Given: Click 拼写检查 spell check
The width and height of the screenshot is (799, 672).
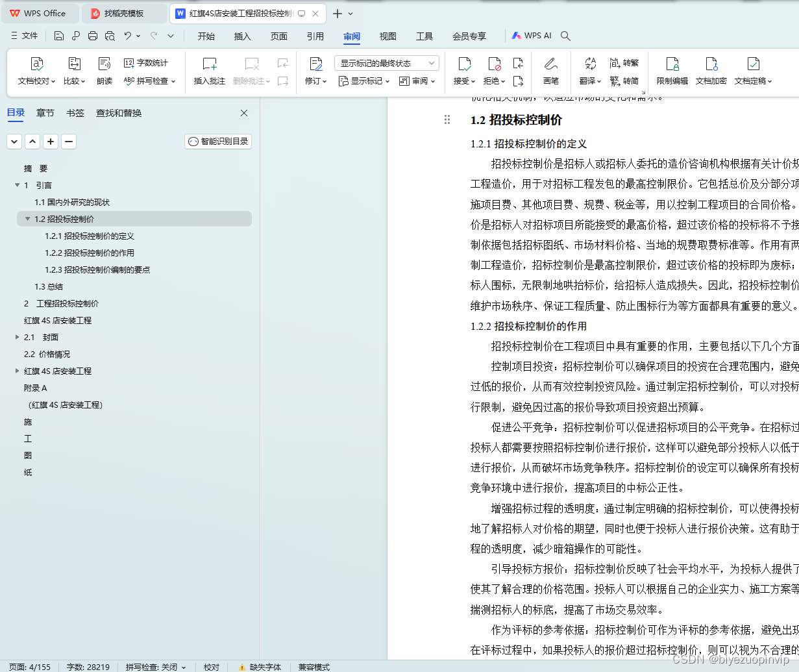Looking at the screenshot, I should [x=150, y=81].
